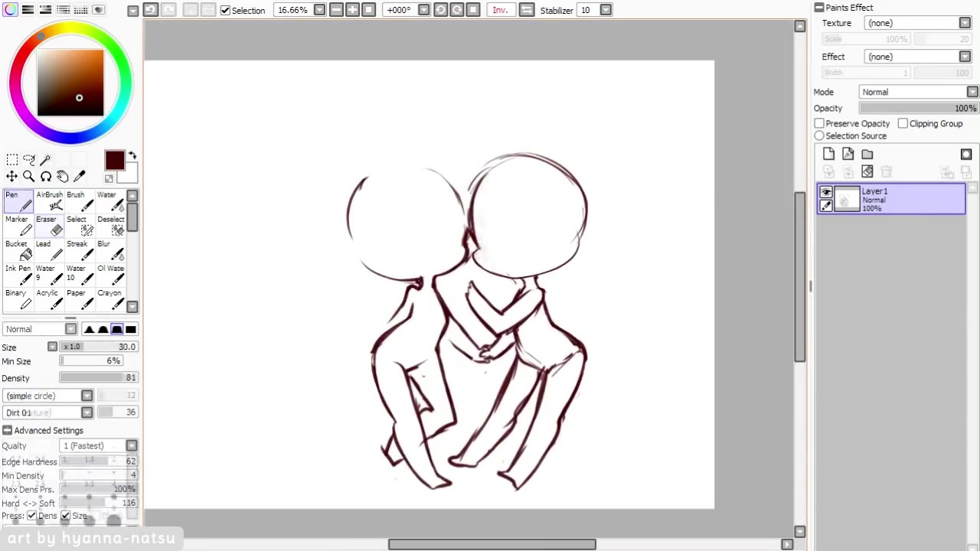Select the Crayon brush

tap(111, 299)
